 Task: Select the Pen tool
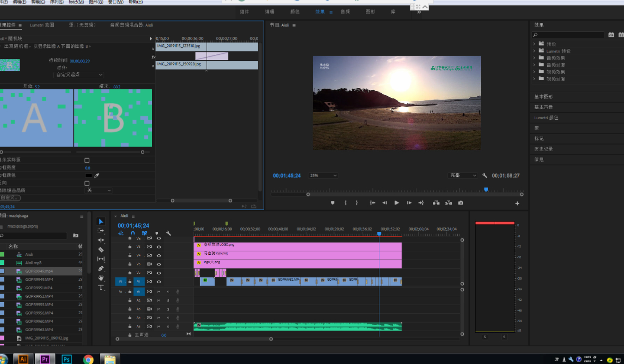pyautogui.click(x=101, y=268)
